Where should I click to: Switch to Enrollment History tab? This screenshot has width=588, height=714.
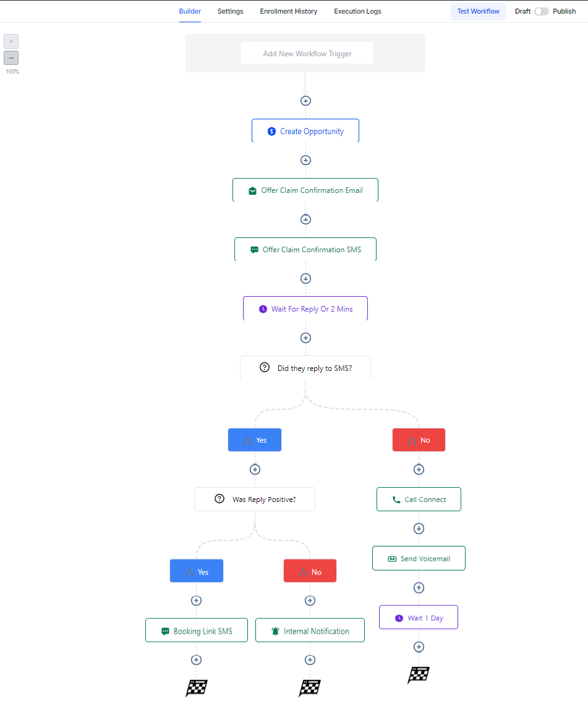pyautogui.click(x=289, y=11)
